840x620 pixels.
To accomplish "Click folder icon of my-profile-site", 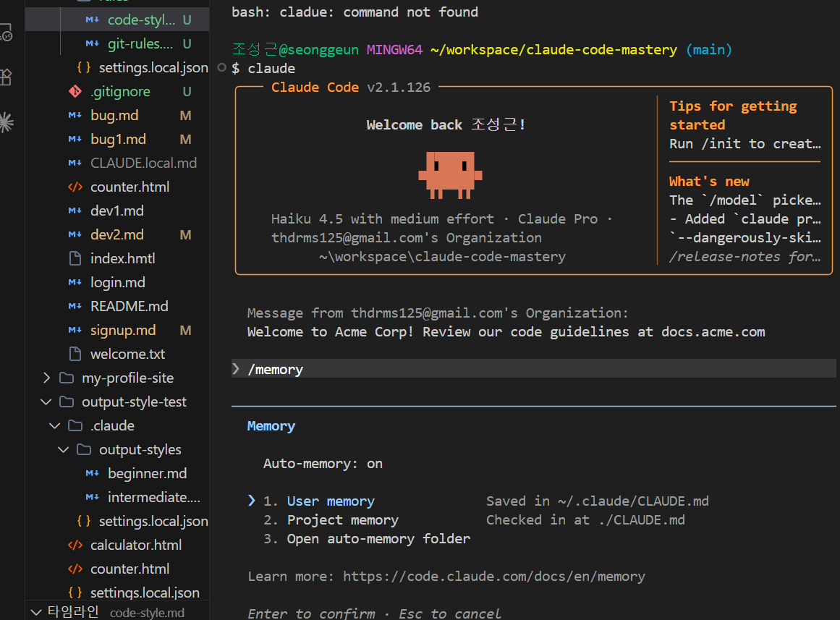I will [x=67, y=378].
